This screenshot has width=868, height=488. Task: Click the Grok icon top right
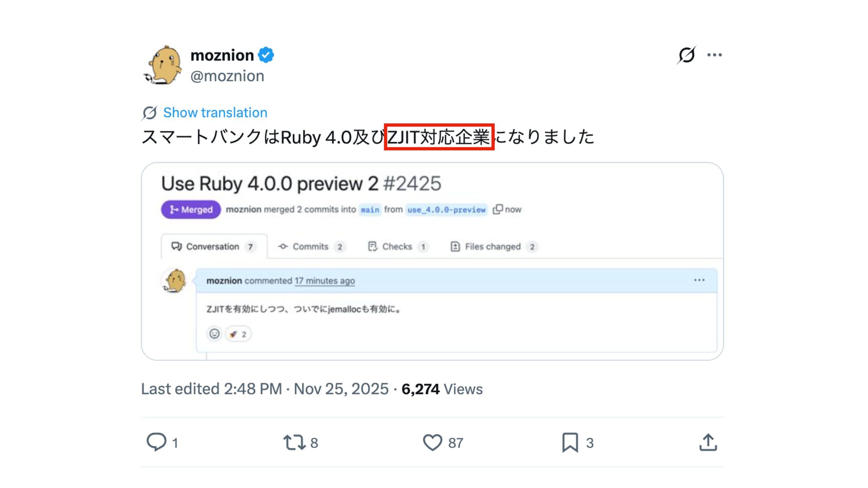(686, 55)
